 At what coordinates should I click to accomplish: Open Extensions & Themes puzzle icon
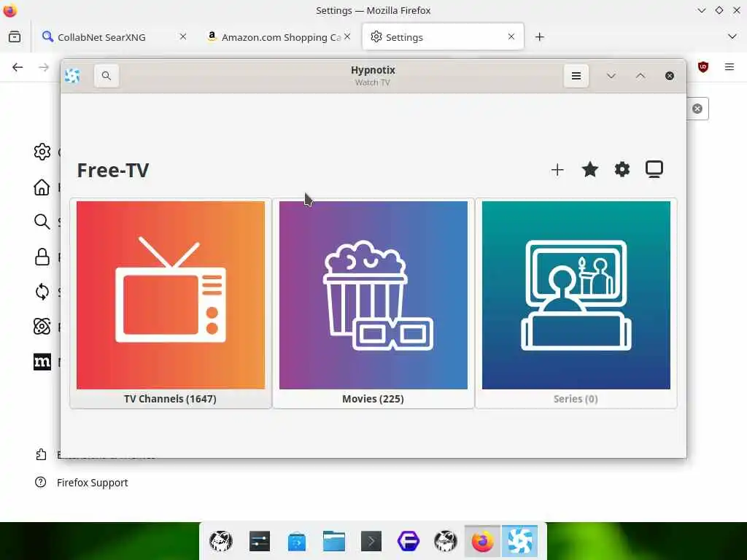[x=41, y=455]
